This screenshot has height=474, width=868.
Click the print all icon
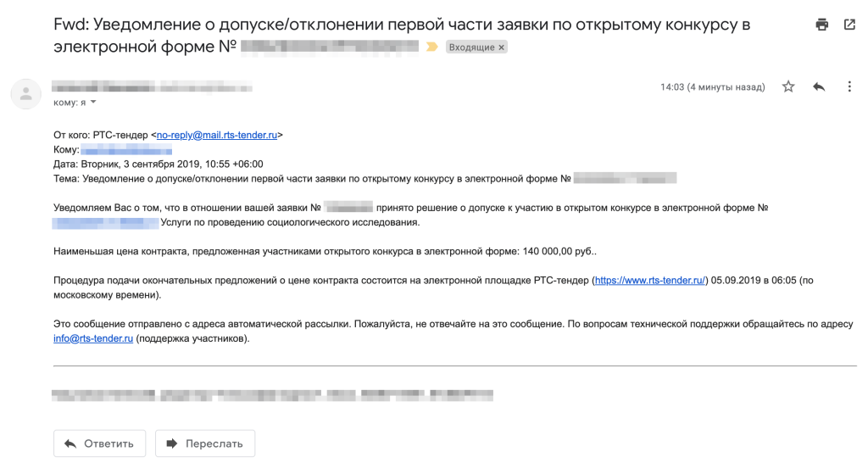click(821, 25)
